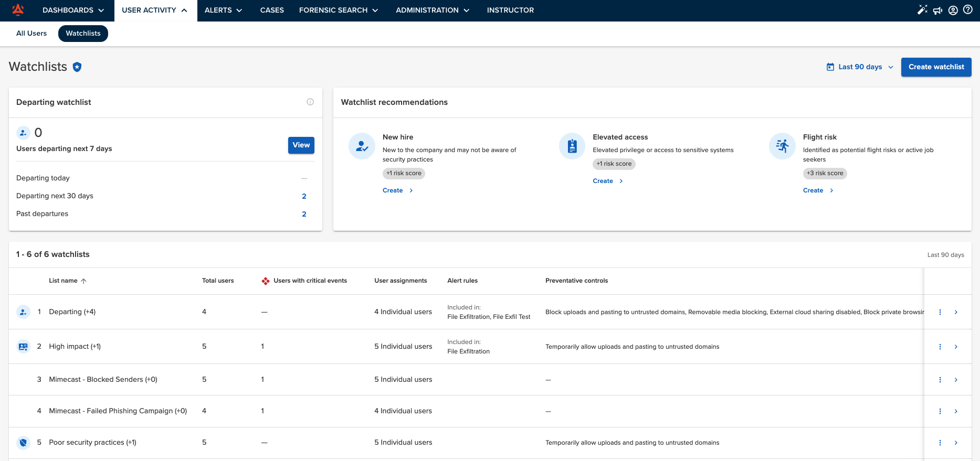The height and width of the screenshot is (461, 980).
Task: Expand the Mimecast - Blocked Senders row arrow
Action: pyautogui.click(x=956, y=380)
